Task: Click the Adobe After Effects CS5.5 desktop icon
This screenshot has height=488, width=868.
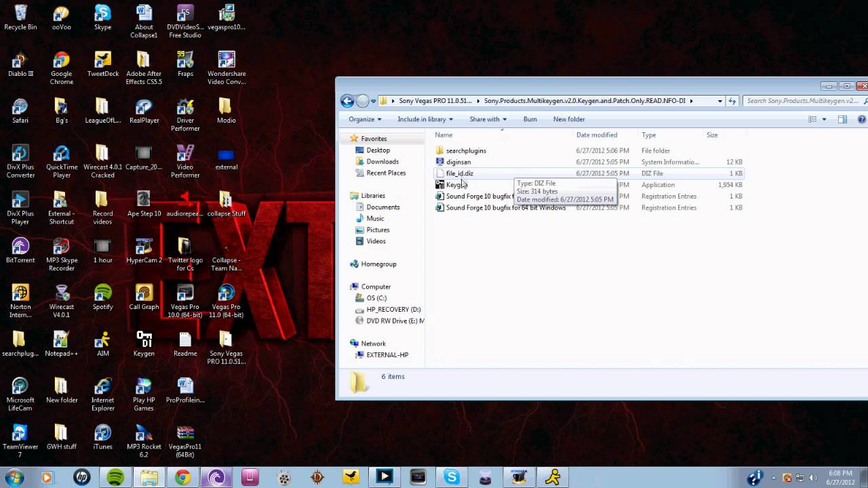Action: [x=144, y=68]
